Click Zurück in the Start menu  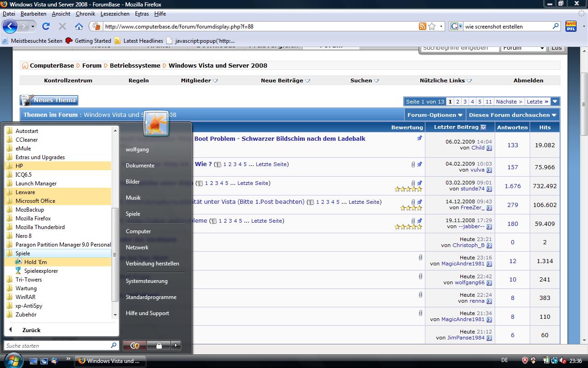31,330
